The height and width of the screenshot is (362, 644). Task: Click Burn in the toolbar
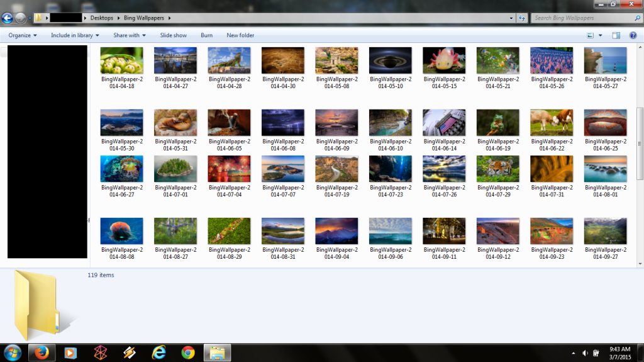[x=206, y=35]
